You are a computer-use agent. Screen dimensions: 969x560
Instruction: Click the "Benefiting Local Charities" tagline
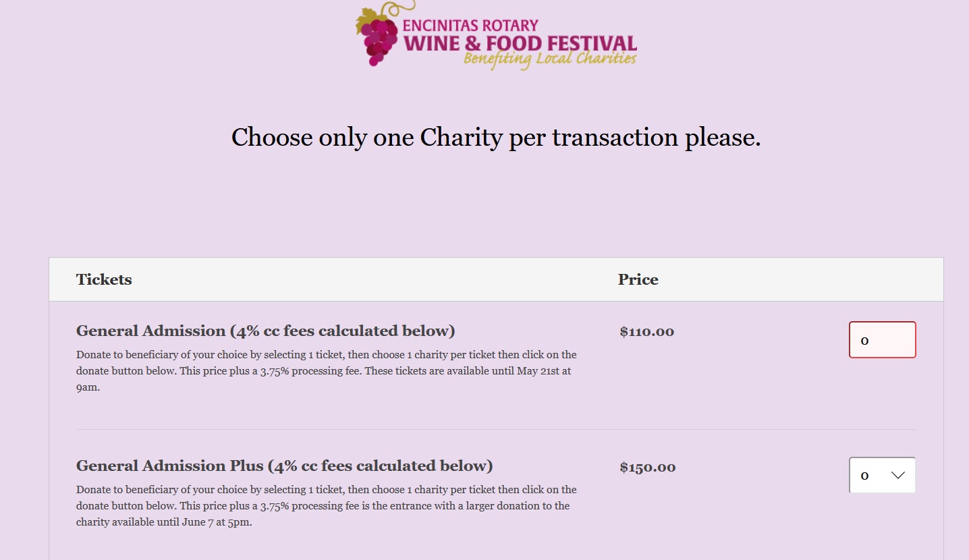(550, 59)
